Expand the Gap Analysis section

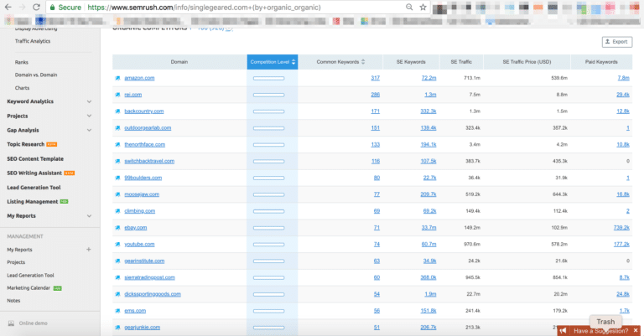point(89,130)
